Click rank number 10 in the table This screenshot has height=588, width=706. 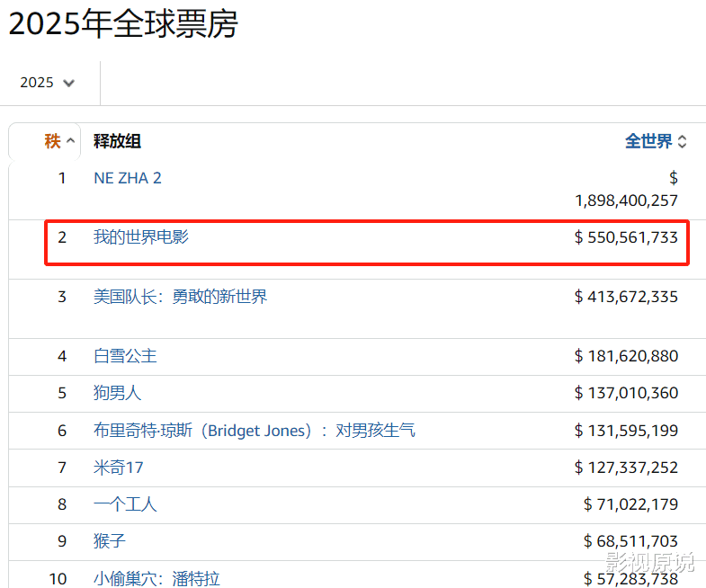point(58,578)
